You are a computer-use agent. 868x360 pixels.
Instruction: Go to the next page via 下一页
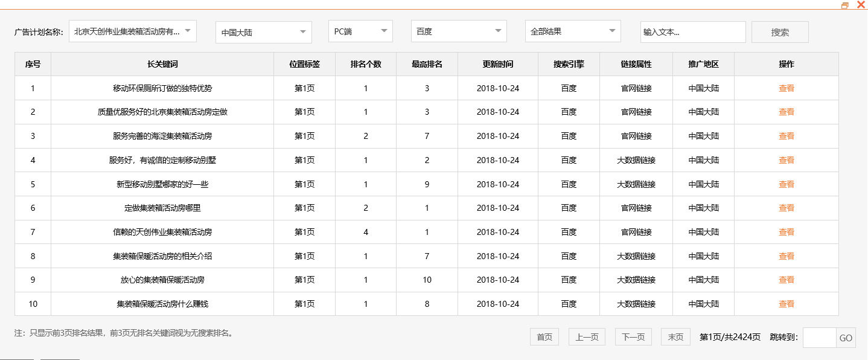[633, 337]
